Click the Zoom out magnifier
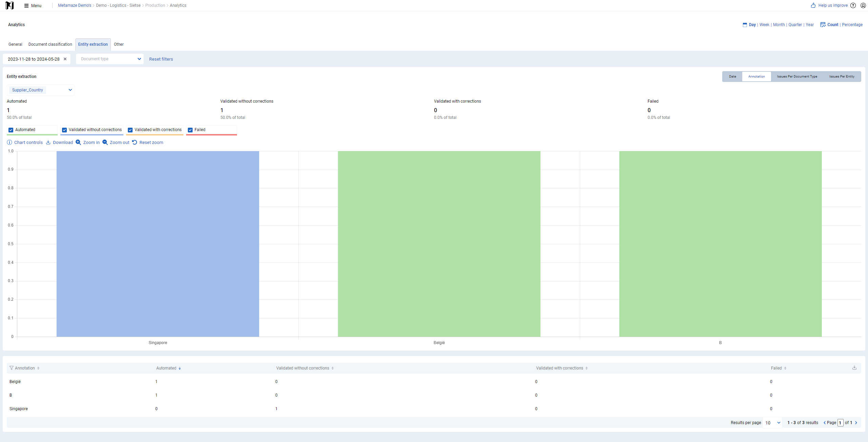Viewport: 868px width, 442px height. [x=105, y=142]
